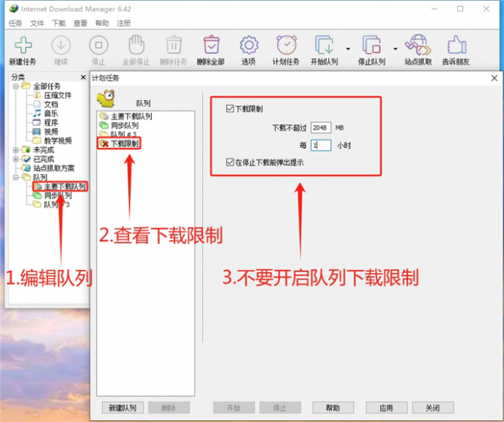Open 选项 gear settings icon
The width and height of the screenshot is (504, 422).
249,45
